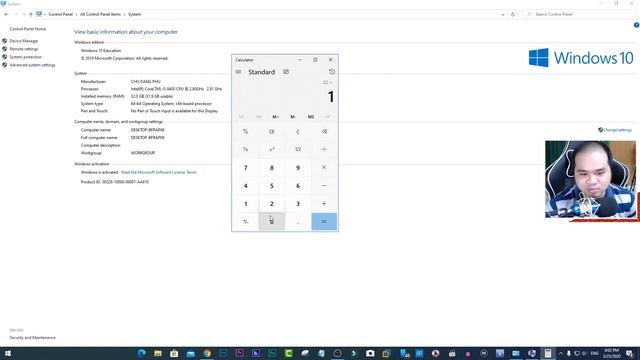
Task: Click the backspace key in Calculator
Action: tap(324, 131)
